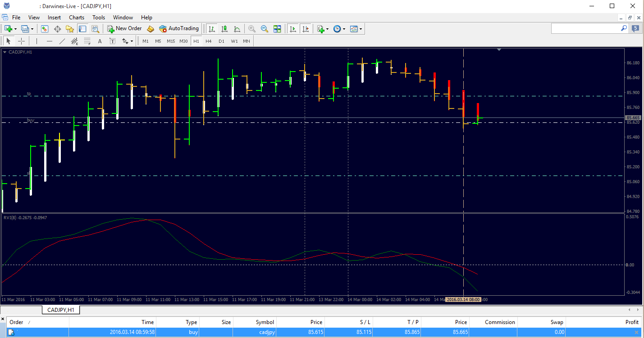Switch to the H4 timeframe
This screenshot has width=644, height=338.
208,41
